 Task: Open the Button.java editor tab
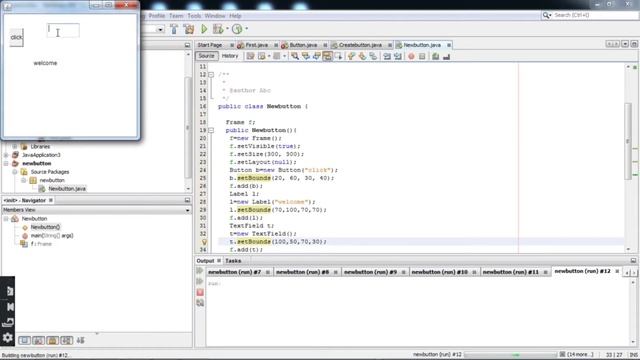click(303, 45)
